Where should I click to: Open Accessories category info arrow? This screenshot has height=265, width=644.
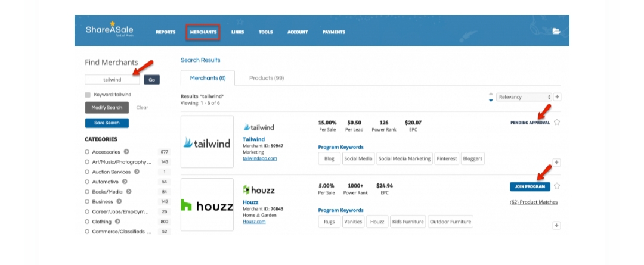[126, 152]
